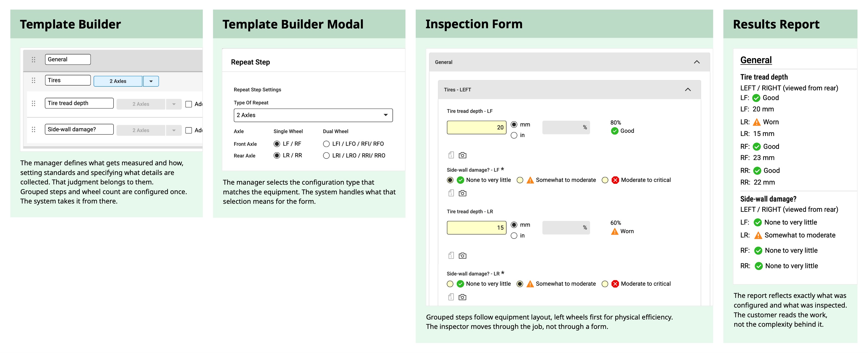Image resolution: width=868 pixels, height=353 pixels.
Task: Choose Moderate to critical for Side-wall damage LR
Action: pyautogui.click(x=605, y=284)
